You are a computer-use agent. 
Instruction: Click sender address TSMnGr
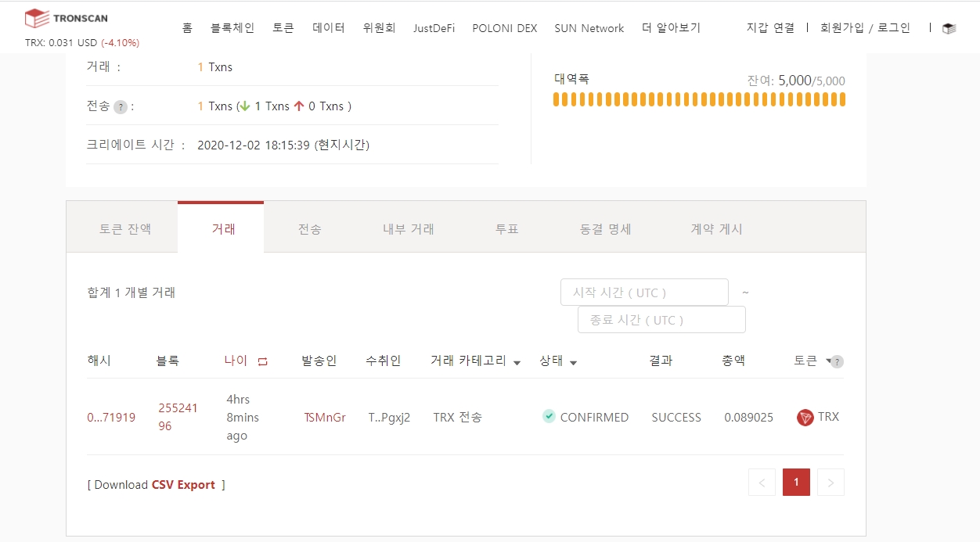[x=324, y=418]
